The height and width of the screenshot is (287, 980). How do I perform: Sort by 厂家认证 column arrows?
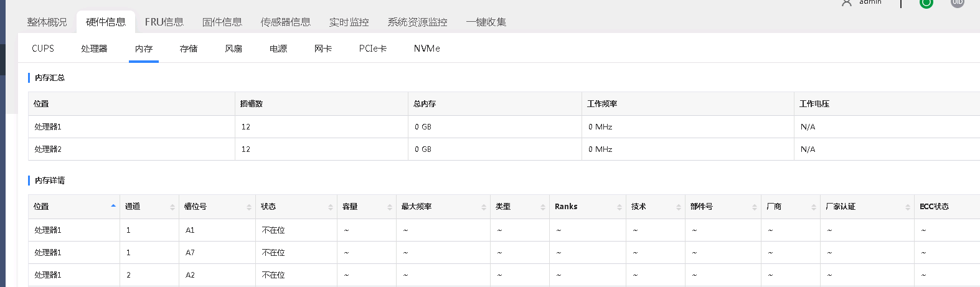[908, 207]
